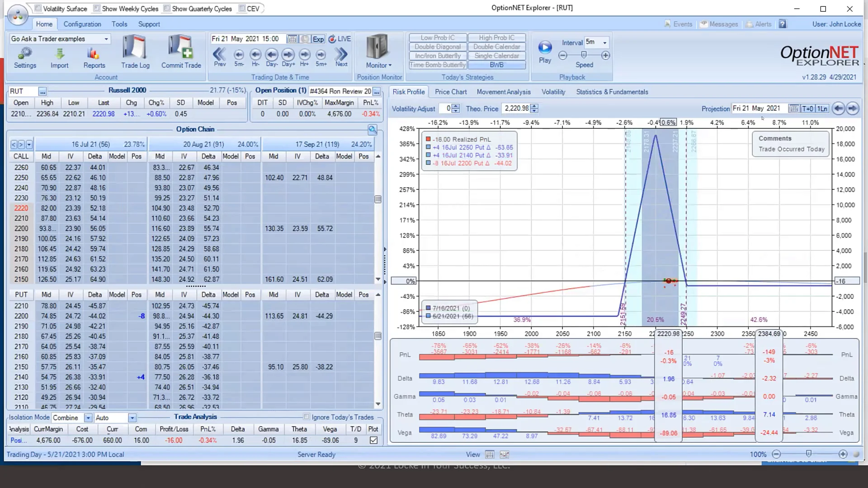
Task: Click the table view icon in status bar
Action: coord(490,455)
